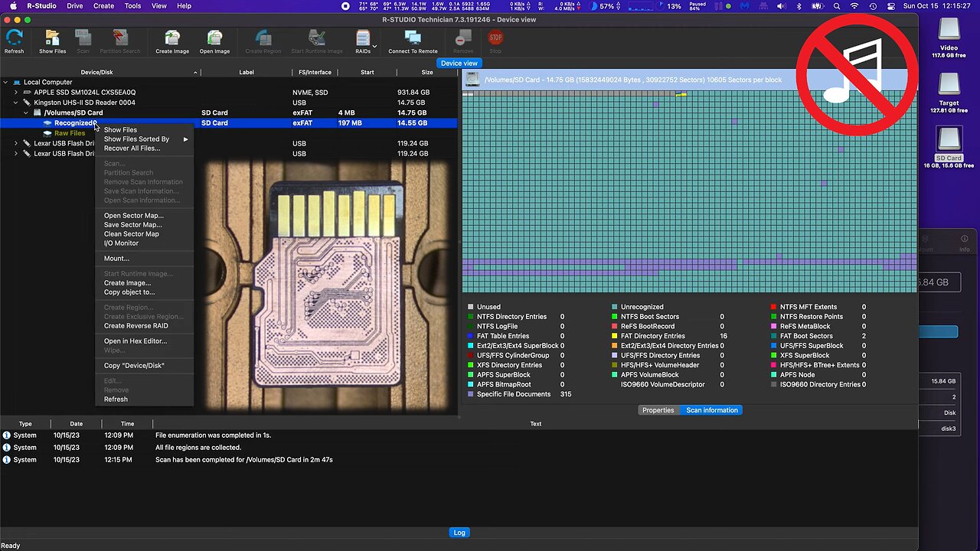Select the Raw Files tree item

(70, 133)
